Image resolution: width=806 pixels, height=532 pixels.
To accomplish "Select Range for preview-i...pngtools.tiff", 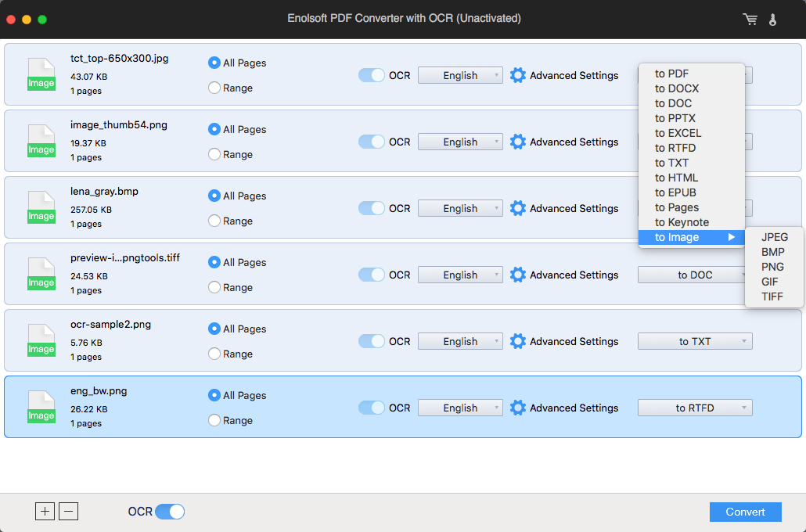I will point(214,287).
